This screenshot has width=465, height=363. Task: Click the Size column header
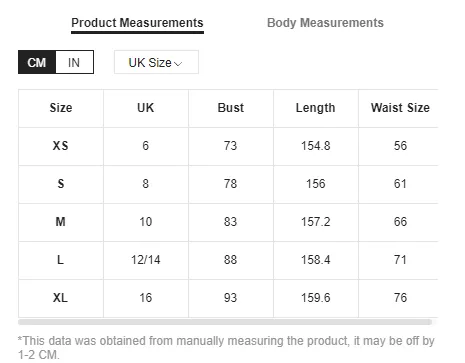pyautogui.click(x=61, y=108)
